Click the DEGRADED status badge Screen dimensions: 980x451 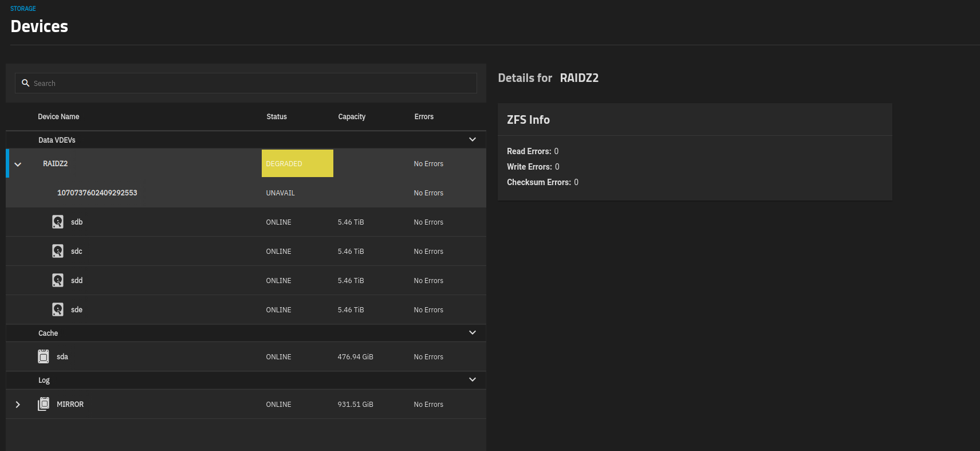297,163
